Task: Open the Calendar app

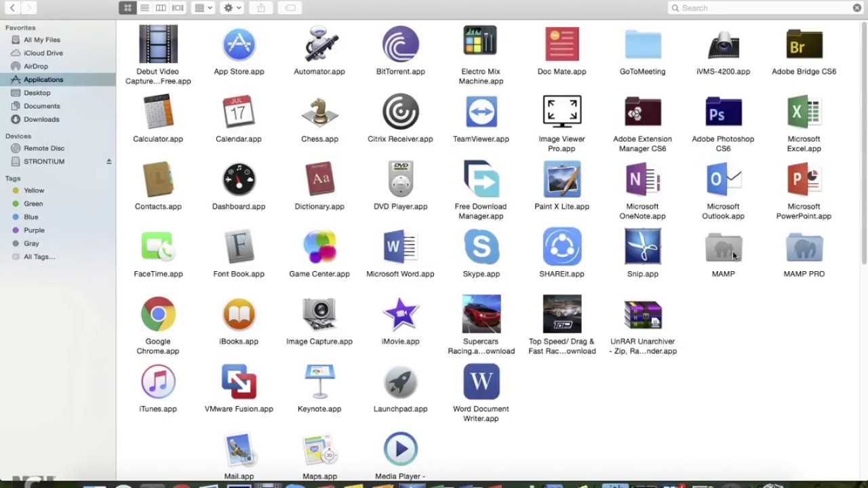Action: 239,112
